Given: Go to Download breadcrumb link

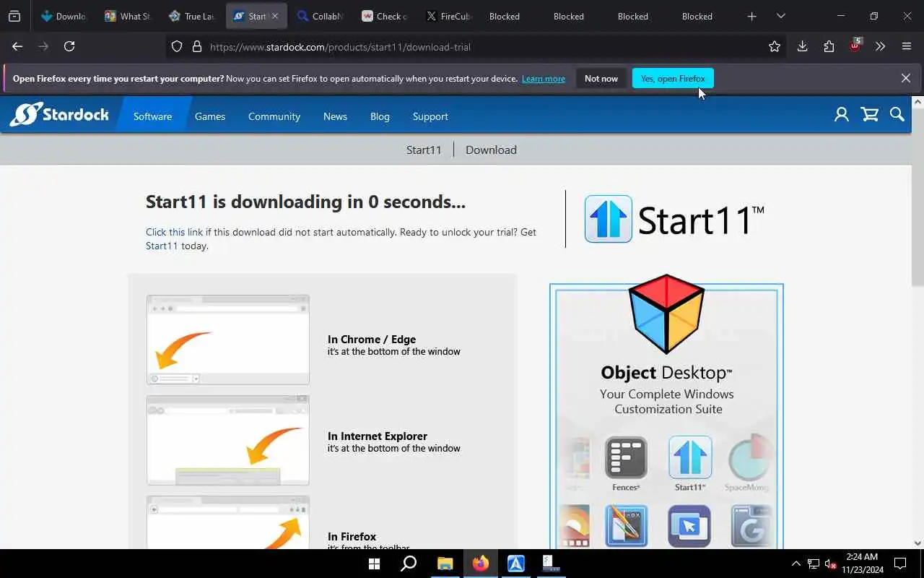Looking at the screenshot, I should [x=491, y=150].
